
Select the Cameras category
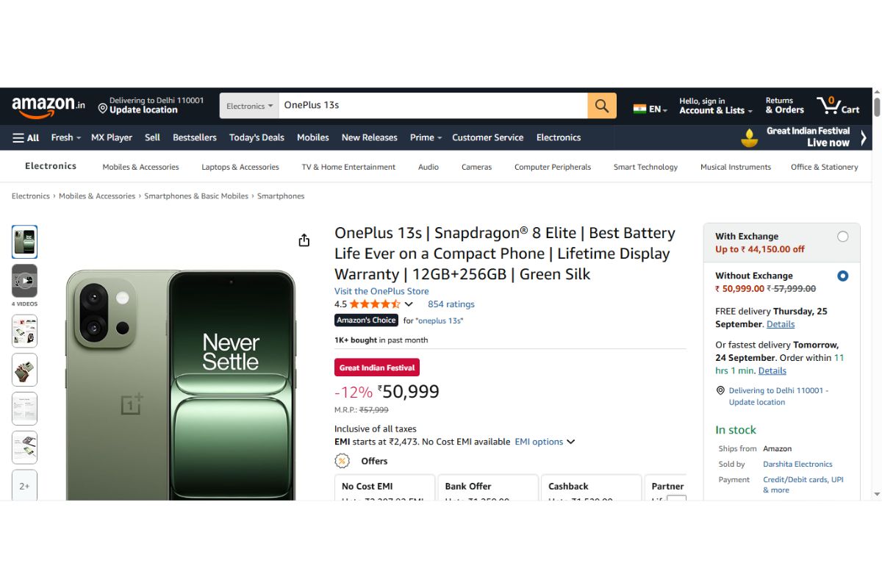point(476,167)
